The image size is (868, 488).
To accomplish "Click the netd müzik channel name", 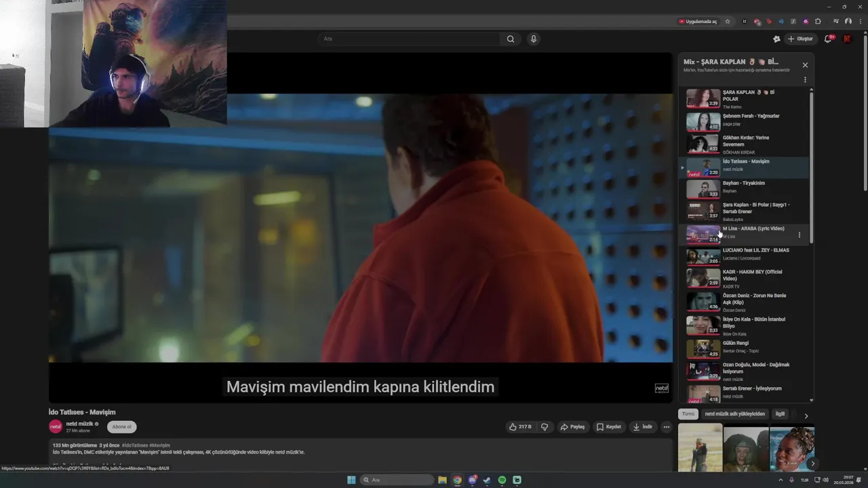I will [x=79, y=424].
